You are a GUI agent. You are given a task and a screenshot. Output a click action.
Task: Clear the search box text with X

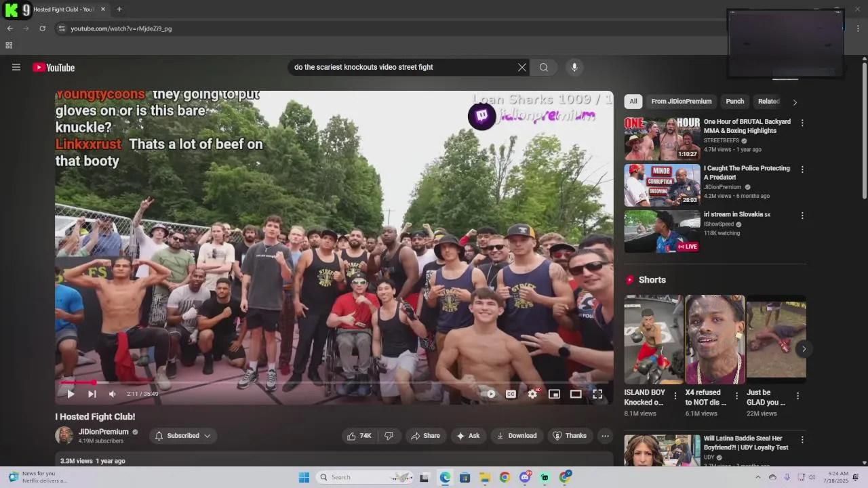pyautogui.click(x=522, y=67)
